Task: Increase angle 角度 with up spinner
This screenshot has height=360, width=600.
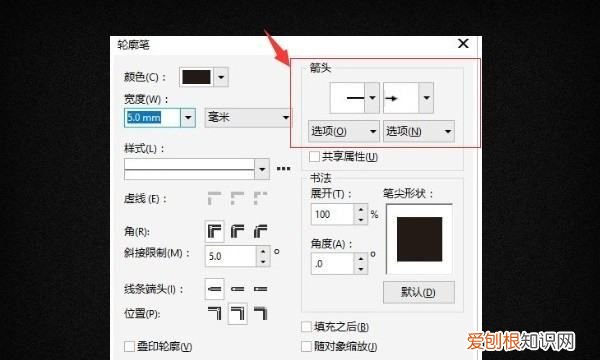Action: click(x=360, y=259)
